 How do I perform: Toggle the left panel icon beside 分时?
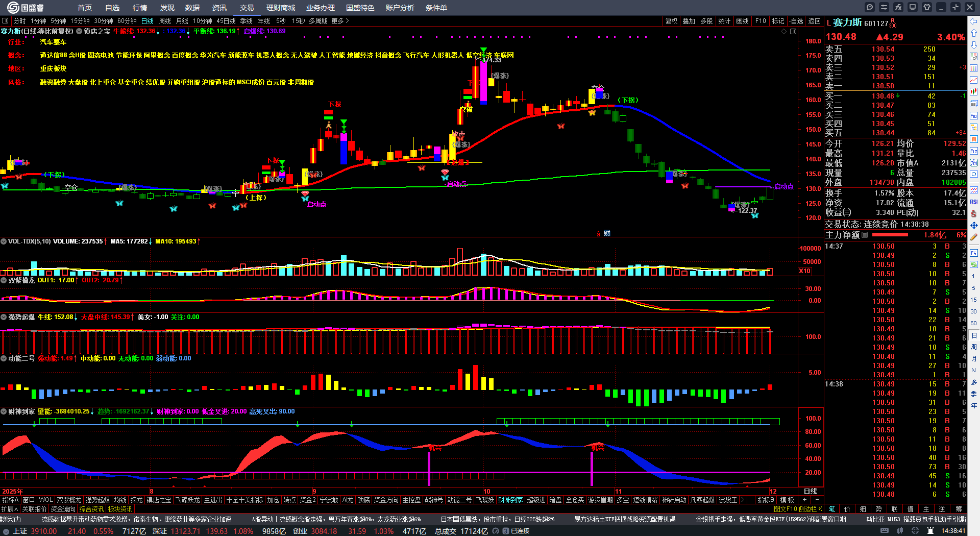5,21
